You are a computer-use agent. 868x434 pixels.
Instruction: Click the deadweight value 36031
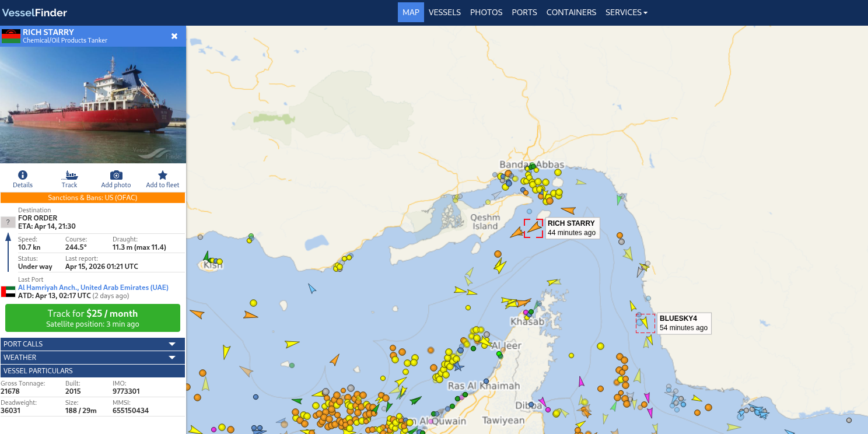pos(10,411)
